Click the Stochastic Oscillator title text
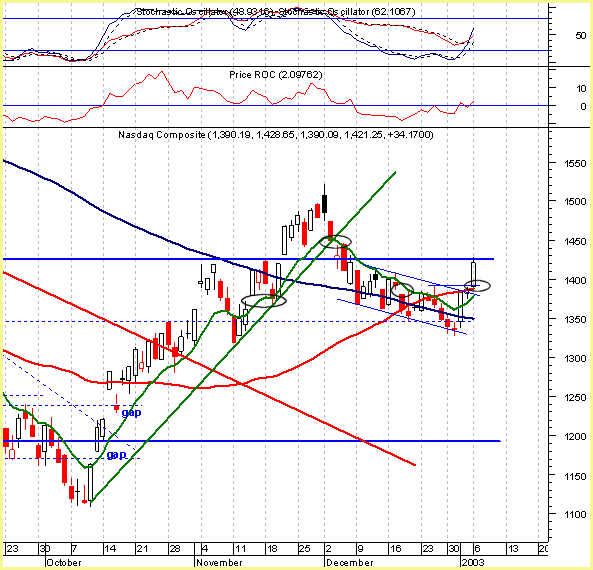Screen dimensions: 593x570 276,12
